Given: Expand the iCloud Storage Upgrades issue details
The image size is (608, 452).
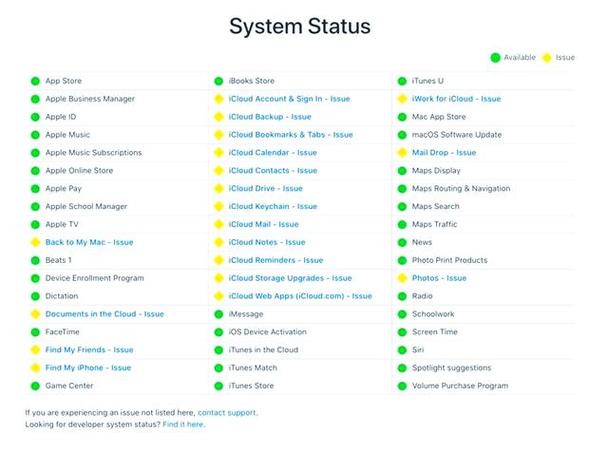Looking at the screenshot, I should (x=290, y=278).
